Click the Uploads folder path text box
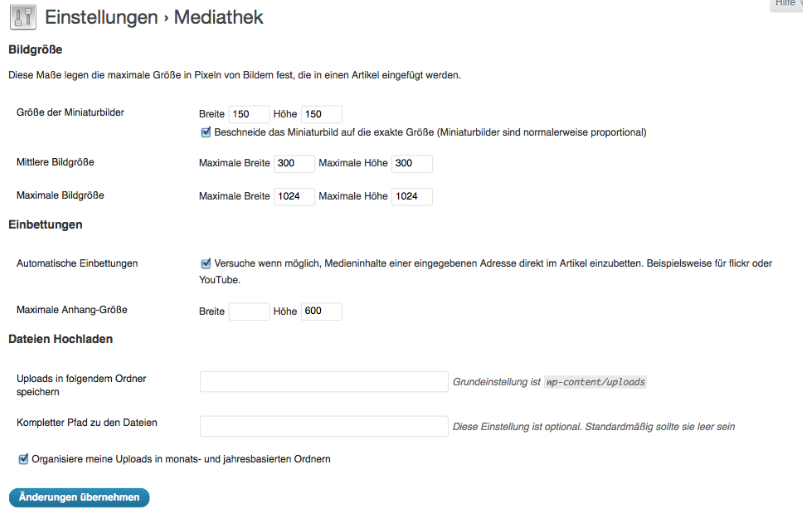This screenshot has height=525, width=803. (324, 381)
